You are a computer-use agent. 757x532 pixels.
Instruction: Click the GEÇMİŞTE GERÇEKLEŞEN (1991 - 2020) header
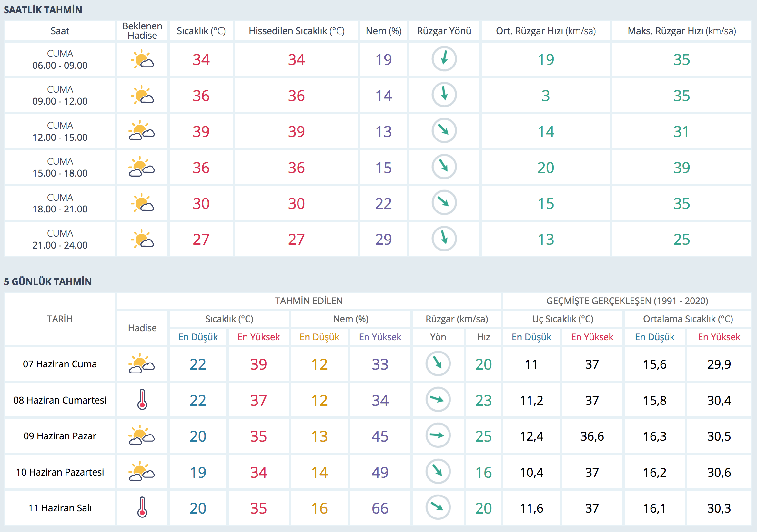pos(627,301)
